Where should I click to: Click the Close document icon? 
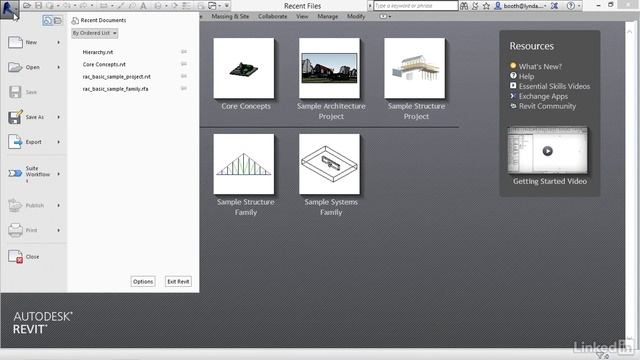click(x=15, y=257)
